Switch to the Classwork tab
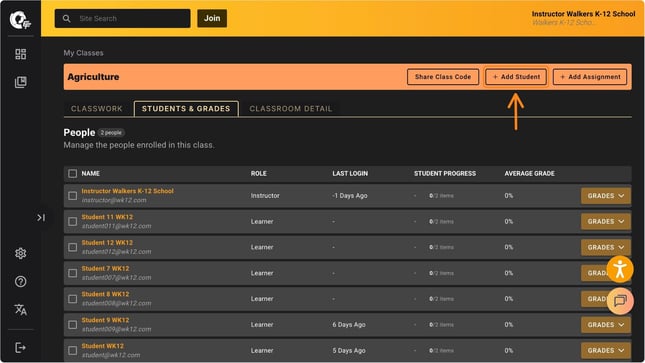This screenshot has width=645, height=363. (97, 109)
